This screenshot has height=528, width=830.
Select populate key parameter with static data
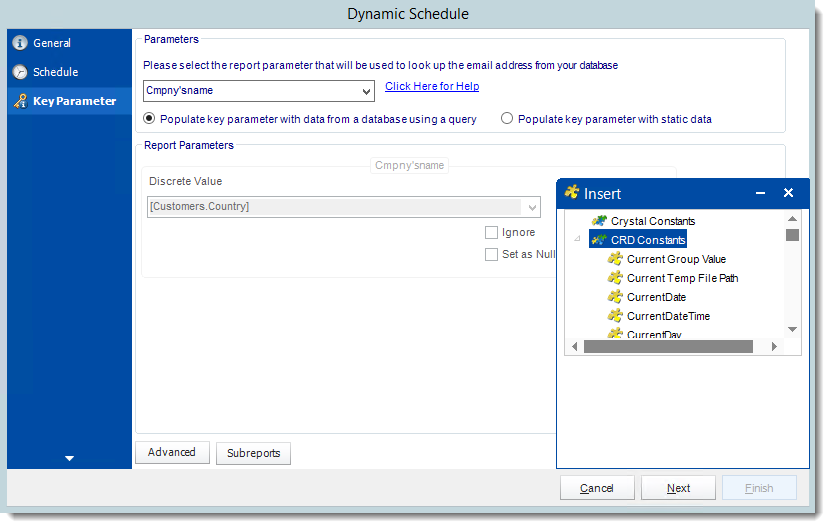(507, 119)
